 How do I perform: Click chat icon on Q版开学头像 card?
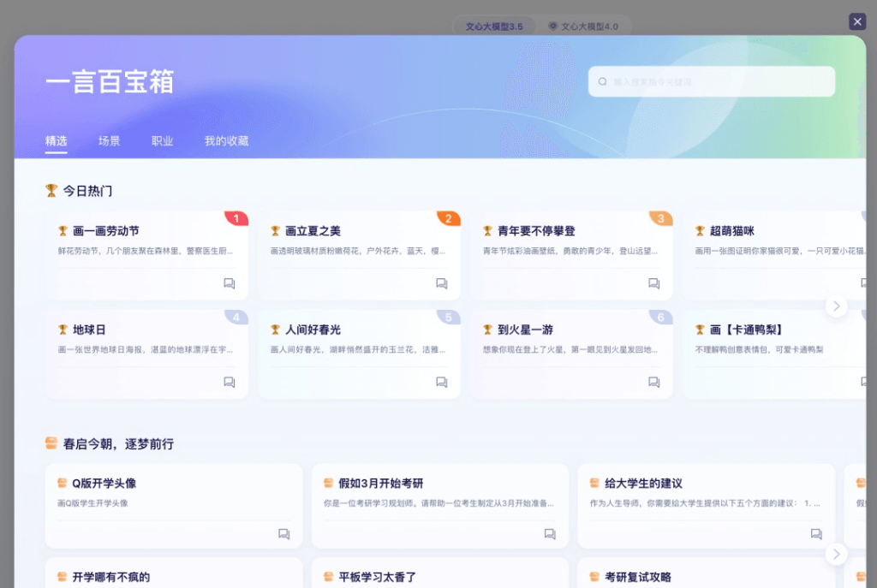pos(283,534)
